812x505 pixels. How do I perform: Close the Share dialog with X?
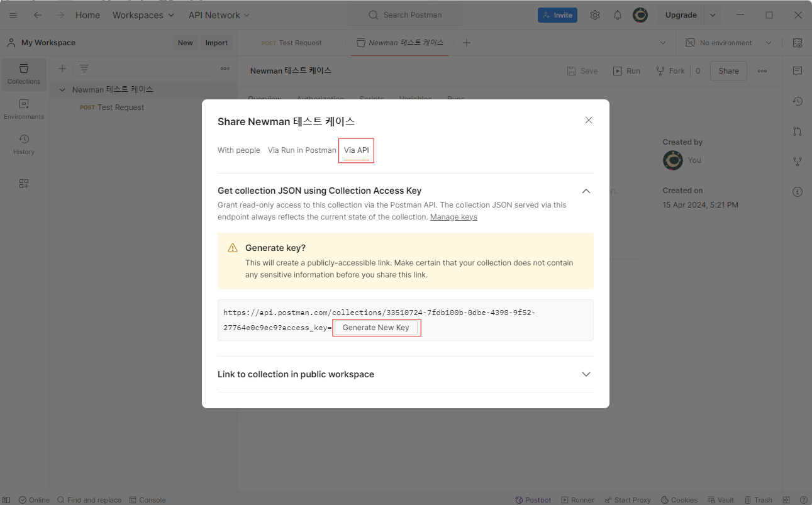[x=589, y=120]
